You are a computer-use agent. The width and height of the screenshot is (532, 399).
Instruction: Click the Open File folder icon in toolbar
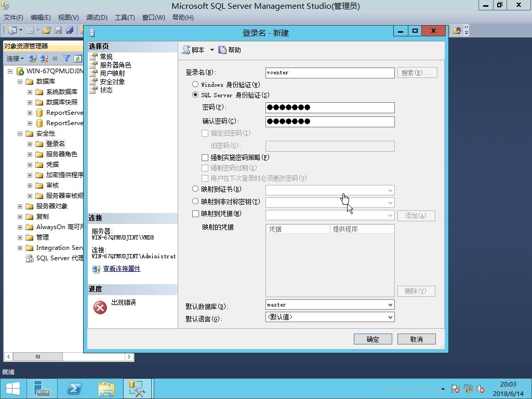pos(46,30)
